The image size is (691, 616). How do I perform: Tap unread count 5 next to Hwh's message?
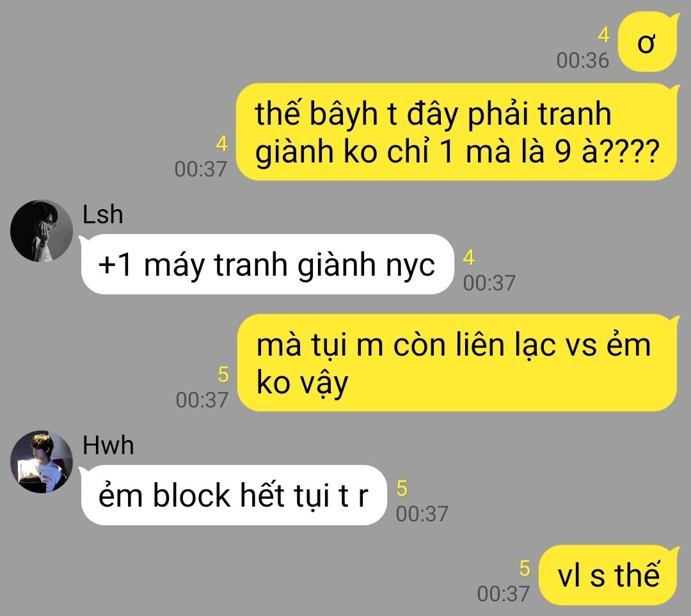point(402,488)
